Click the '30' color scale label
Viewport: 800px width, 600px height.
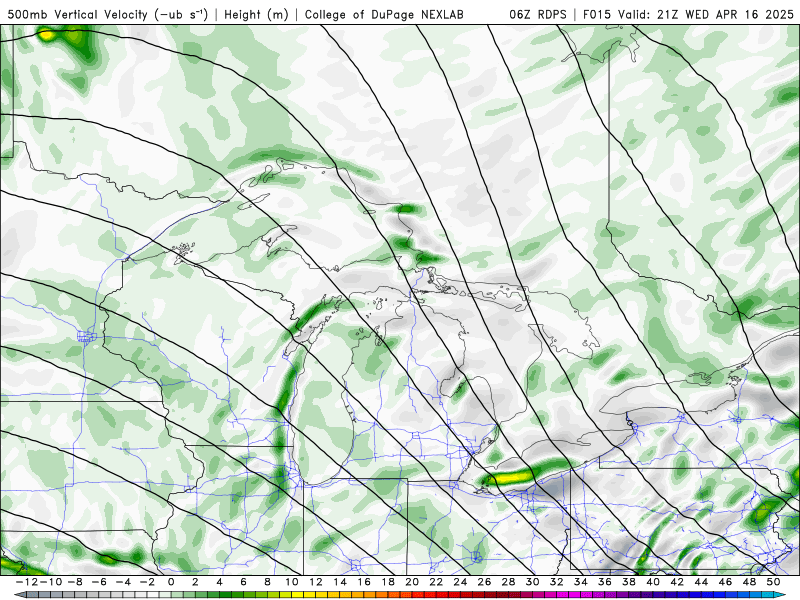(x=533, y=582)
